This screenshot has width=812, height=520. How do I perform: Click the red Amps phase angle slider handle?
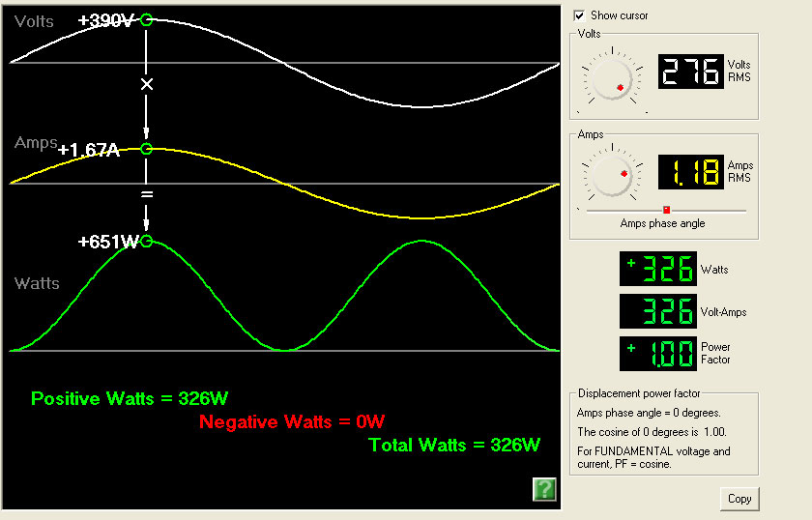click(666, 210)
